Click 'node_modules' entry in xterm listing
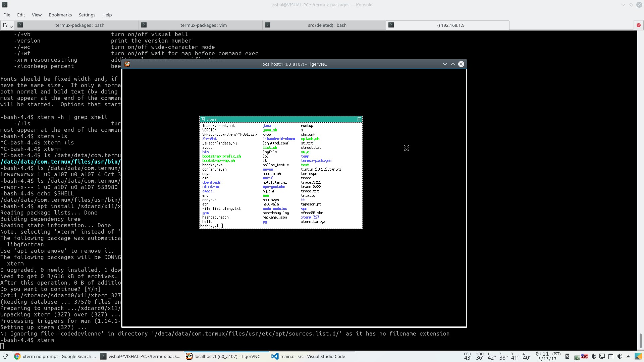This screenshot has height=362, width=644. click(275, 208)
